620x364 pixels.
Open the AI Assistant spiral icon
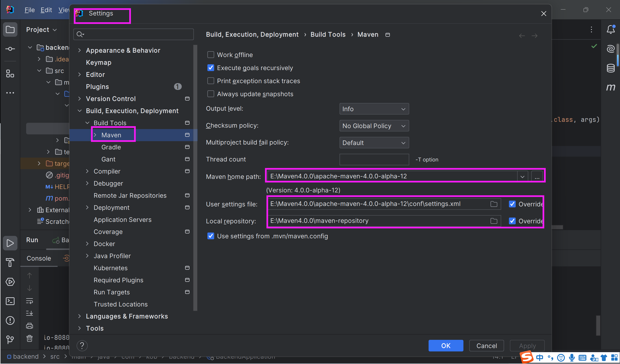[x=611, y=49]
